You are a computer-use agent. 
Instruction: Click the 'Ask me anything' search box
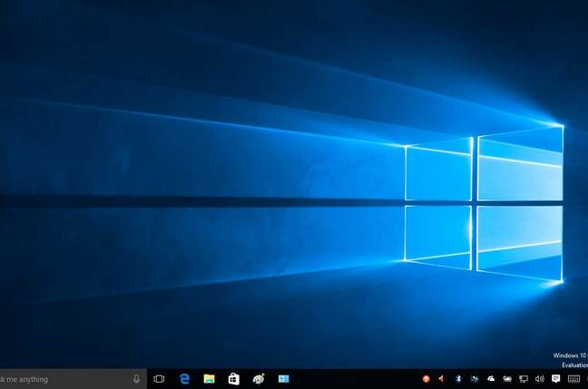pos(73,379)
